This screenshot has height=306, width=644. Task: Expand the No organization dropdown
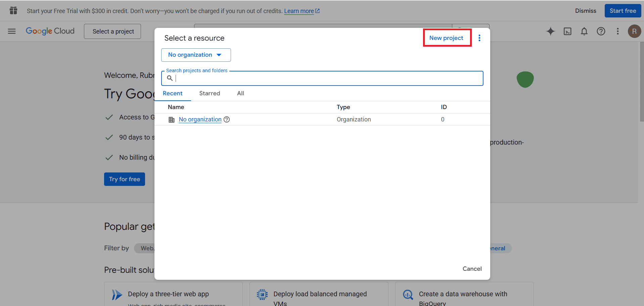click(196, 55)
